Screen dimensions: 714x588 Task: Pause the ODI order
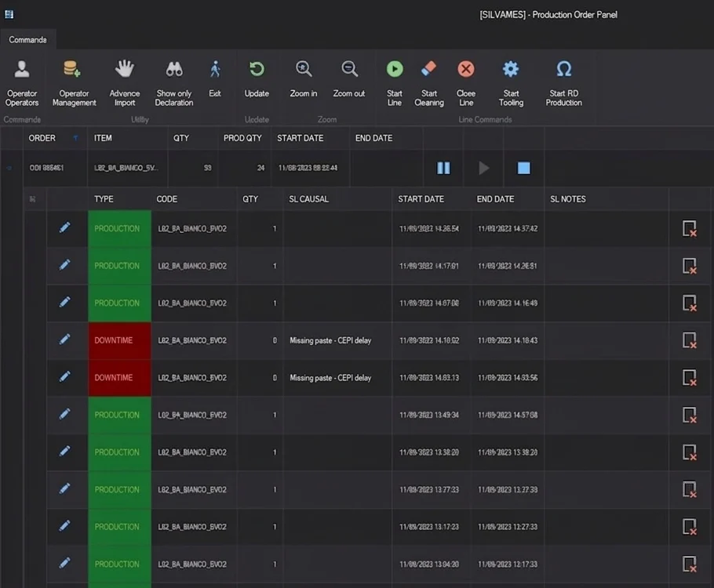pyautogui.click(x=443, y=168)
